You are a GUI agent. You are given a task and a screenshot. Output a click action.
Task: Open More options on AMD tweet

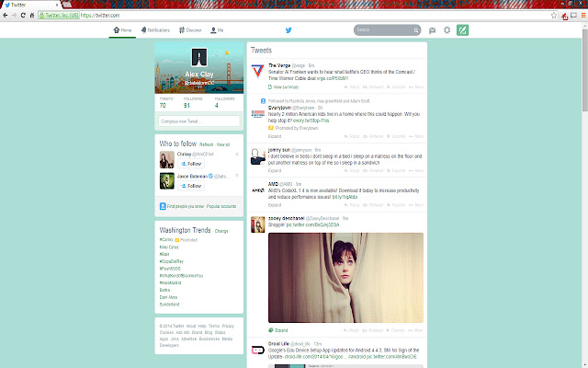(416, 205)
